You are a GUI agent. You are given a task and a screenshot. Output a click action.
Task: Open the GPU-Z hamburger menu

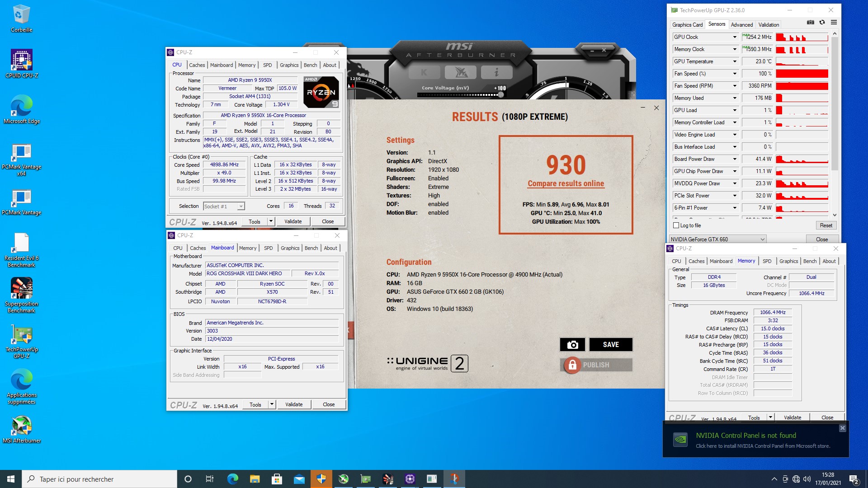[834, 22]
